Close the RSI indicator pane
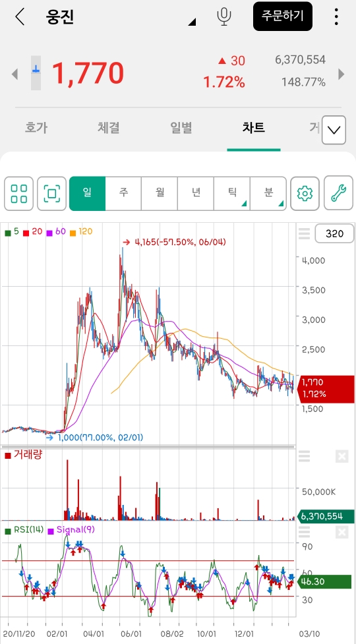The height and width of the screenshot is (644, 356). pos(341,533)
